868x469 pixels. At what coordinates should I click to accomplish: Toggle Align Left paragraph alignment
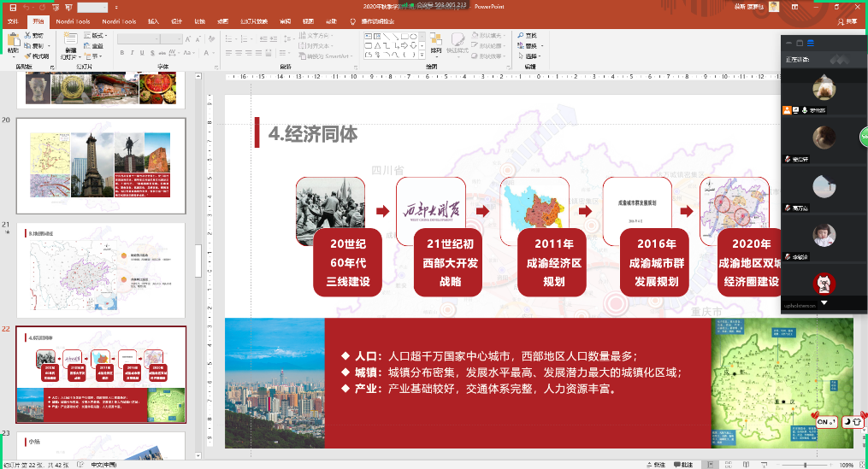pyautogui.click(x=228, y=53)
